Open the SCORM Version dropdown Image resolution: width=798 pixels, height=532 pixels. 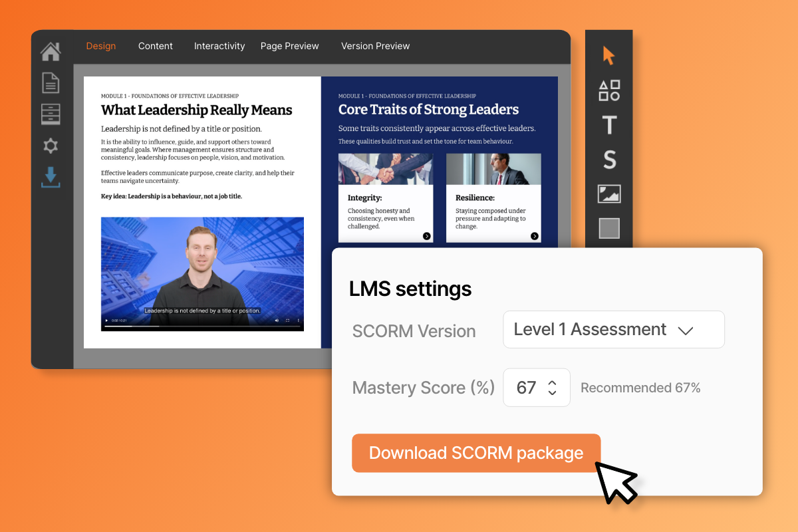614,329
